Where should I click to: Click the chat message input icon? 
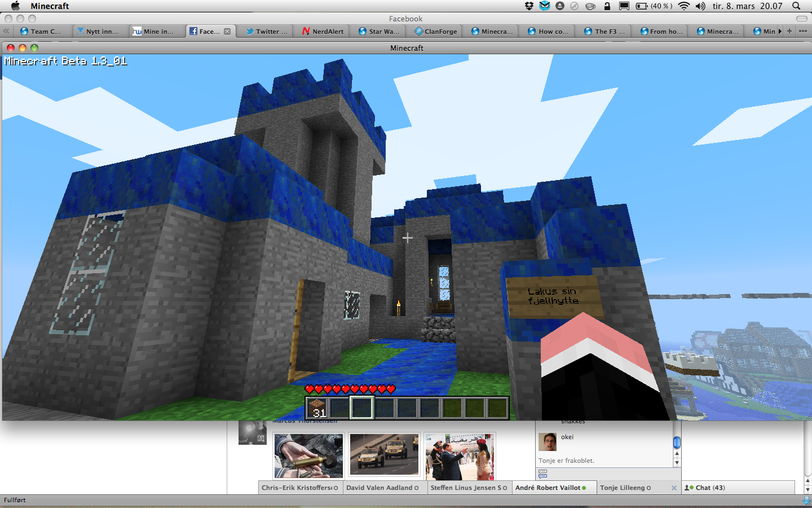[543, 474]
